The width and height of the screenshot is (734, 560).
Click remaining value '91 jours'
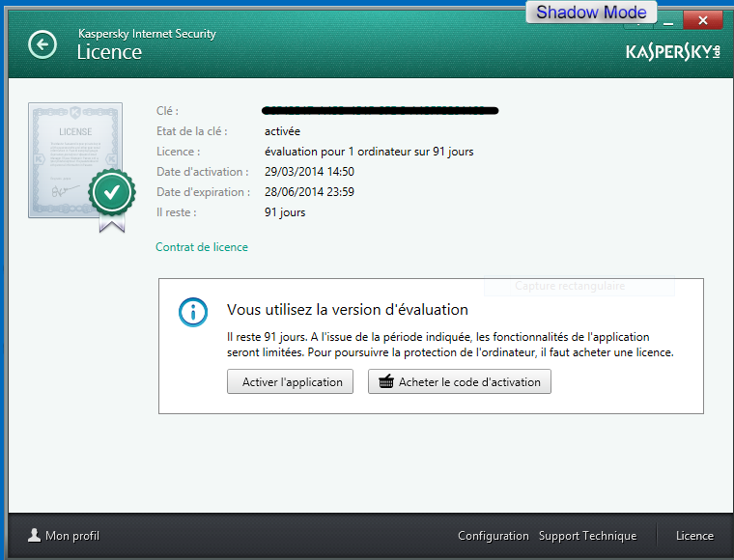coord(285,212)
